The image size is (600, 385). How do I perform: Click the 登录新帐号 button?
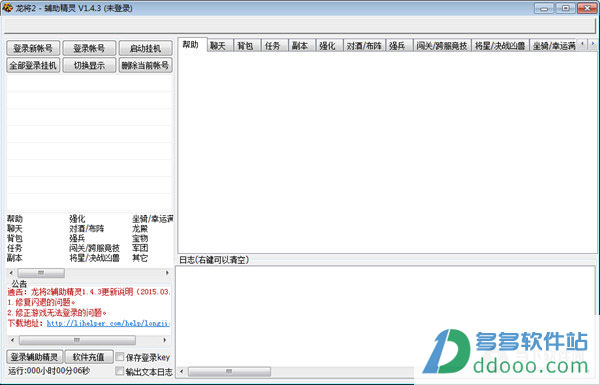(x=33, y=48)
